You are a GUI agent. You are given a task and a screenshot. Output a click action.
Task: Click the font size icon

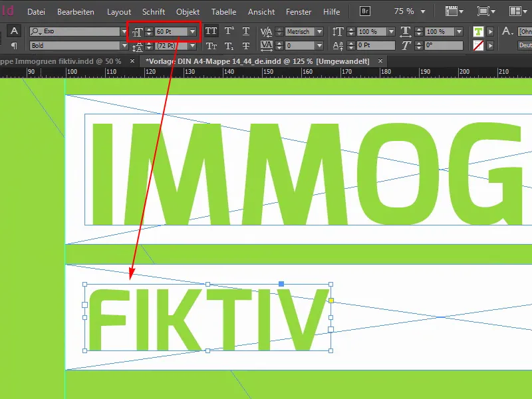[138, 32]
